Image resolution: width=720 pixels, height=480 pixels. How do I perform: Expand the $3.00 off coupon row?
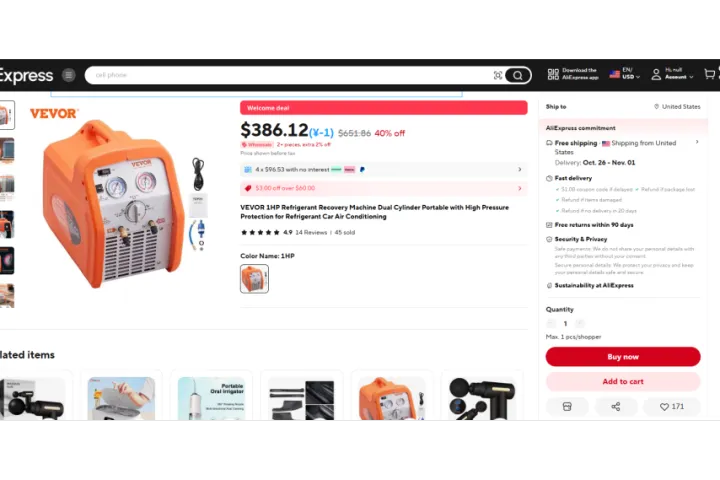point(383,188)
